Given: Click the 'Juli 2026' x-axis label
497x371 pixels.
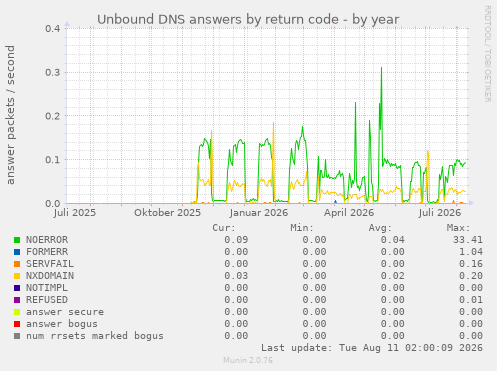Looking at the screenshot, I should click(440, 213).
